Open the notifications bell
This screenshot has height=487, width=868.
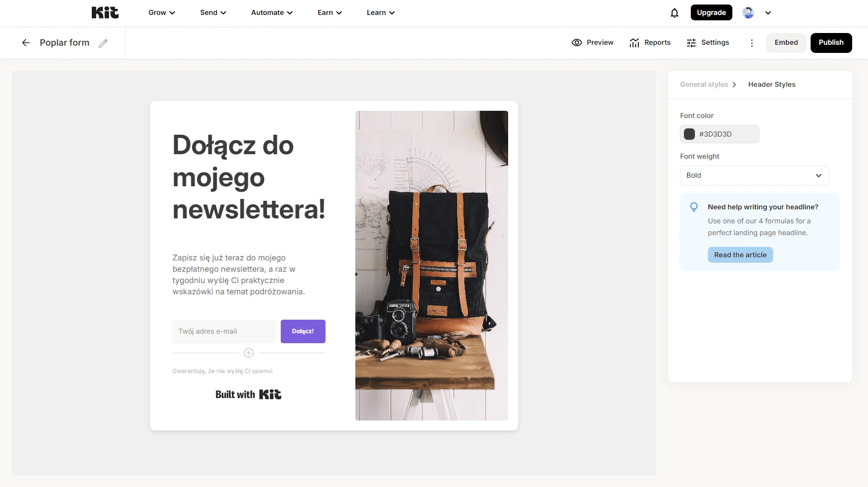point(674,13)
